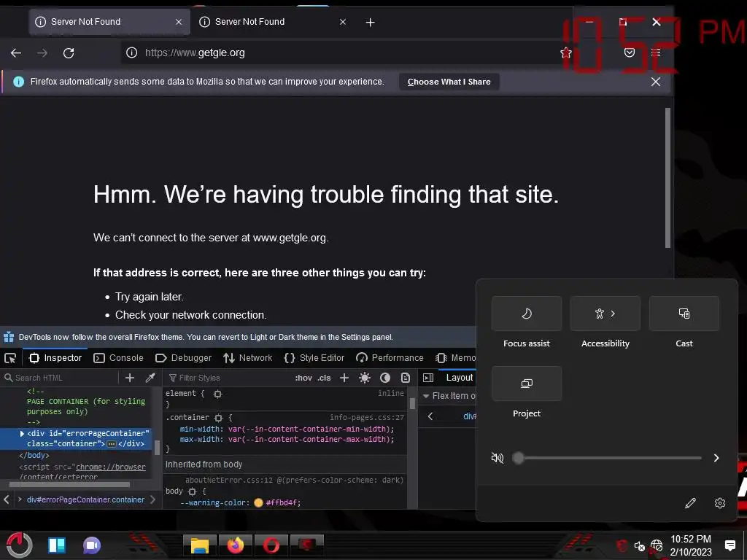Open a new Firefox tab
Viewport: 747px width, 560px height.
(370, 23)
